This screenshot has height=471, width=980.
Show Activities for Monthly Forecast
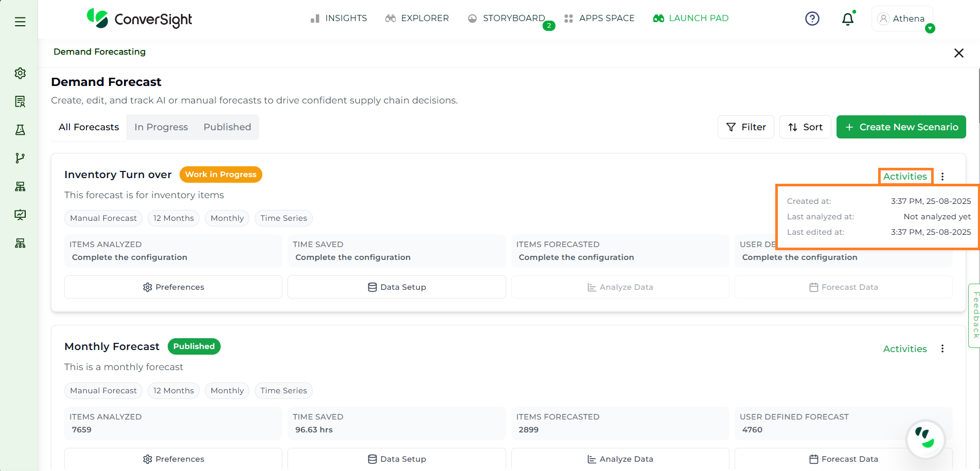pos(904,349)
